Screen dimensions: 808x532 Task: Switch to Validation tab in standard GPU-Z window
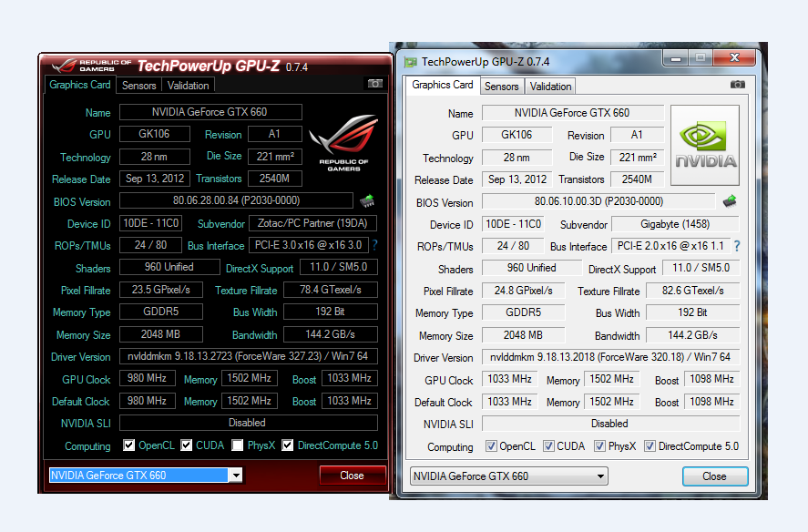point(550,87)
